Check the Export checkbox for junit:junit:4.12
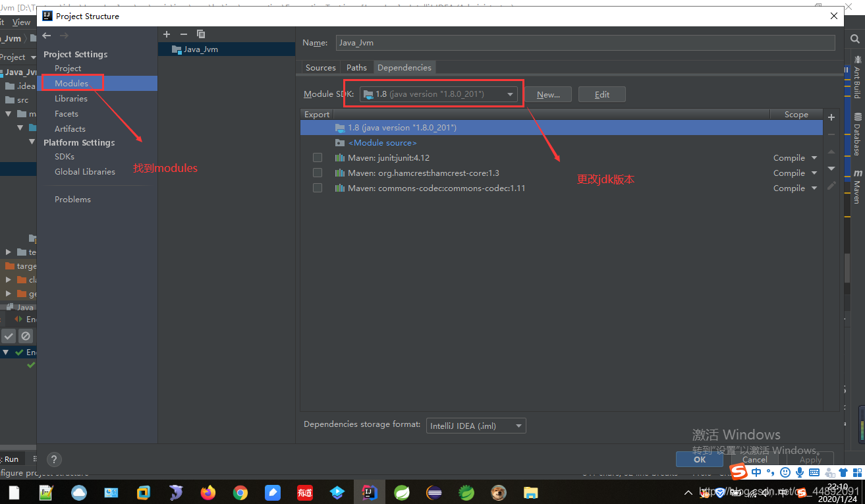Image resolution: width=865 pixels, height=504 pixels. pyautogui.click(x=318, y=157)
